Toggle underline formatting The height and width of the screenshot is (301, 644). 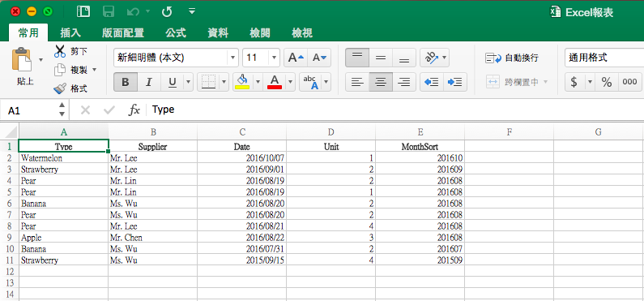point(173,82)
